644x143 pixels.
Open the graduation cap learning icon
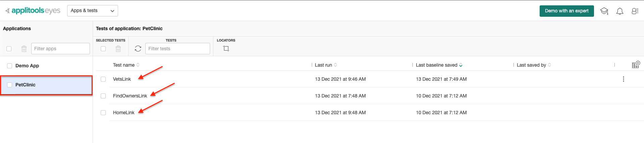[604, 11]
